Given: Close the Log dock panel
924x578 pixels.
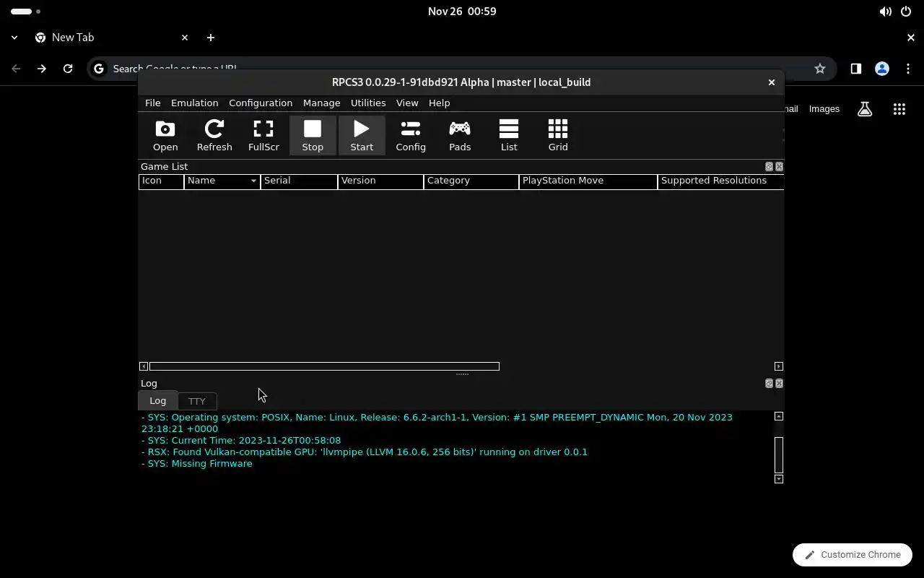Looking at the screenshot, I should tap(779, 384).
